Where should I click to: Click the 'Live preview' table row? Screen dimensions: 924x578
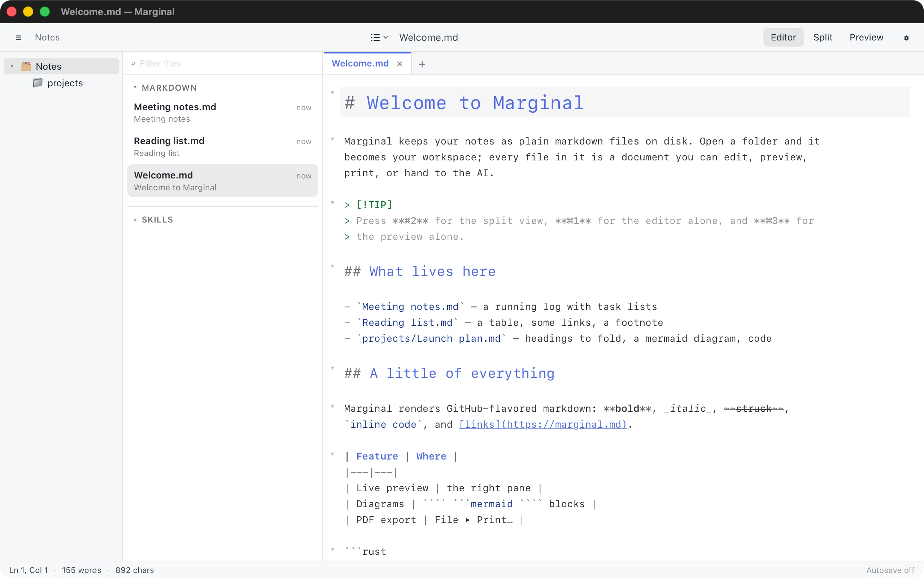[x=443, y=488]
